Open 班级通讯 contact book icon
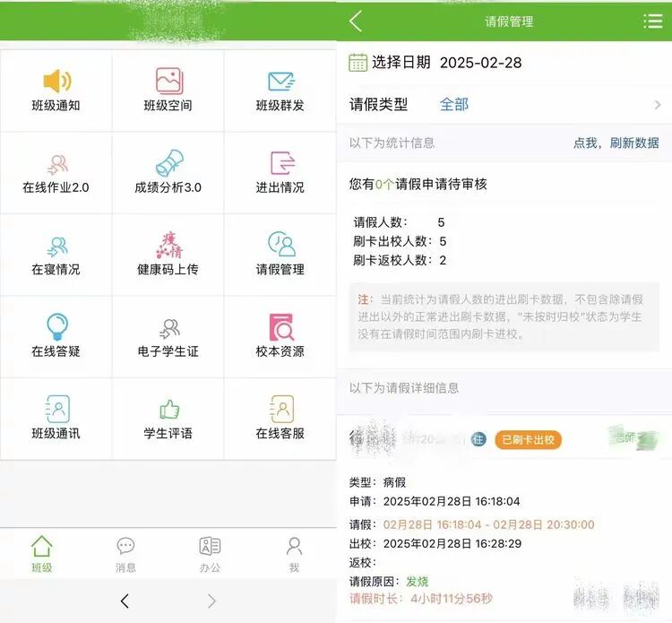The width and height of the screenshot is (672, 623). [x=57, y=409]
